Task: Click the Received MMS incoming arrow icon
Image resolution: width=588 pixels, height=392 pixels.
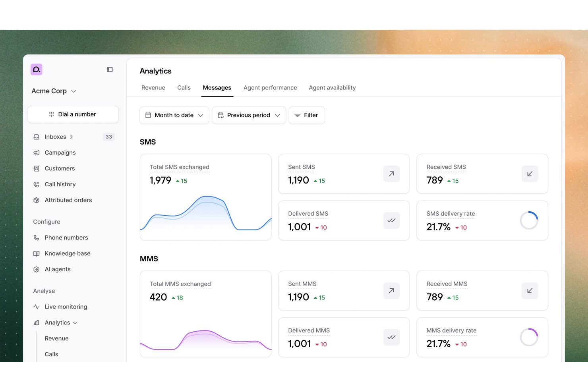Action: point(530,291)
